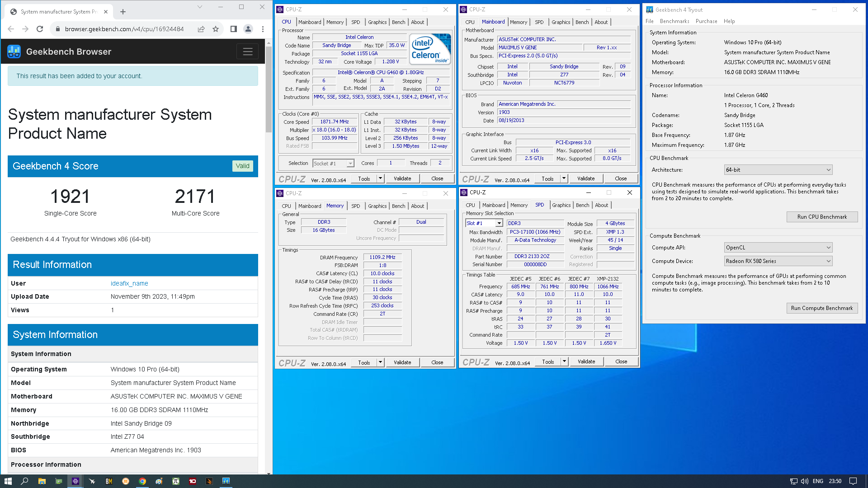Image resolution: width=868 pixels, height=488 pixels.
Task: Click the Part Number DDR3 2133 2OZ field
Action: coord(535,256)
